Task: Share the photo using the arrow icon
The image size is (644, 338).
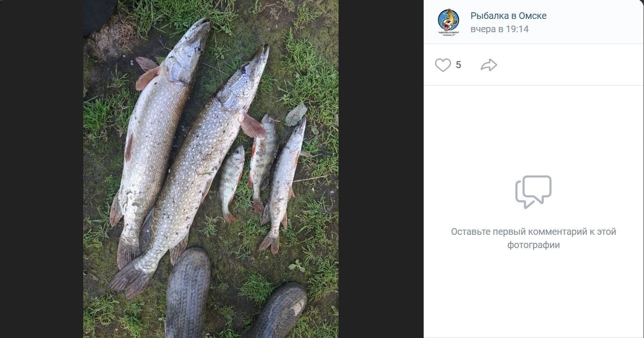Action: click(489, 65)
